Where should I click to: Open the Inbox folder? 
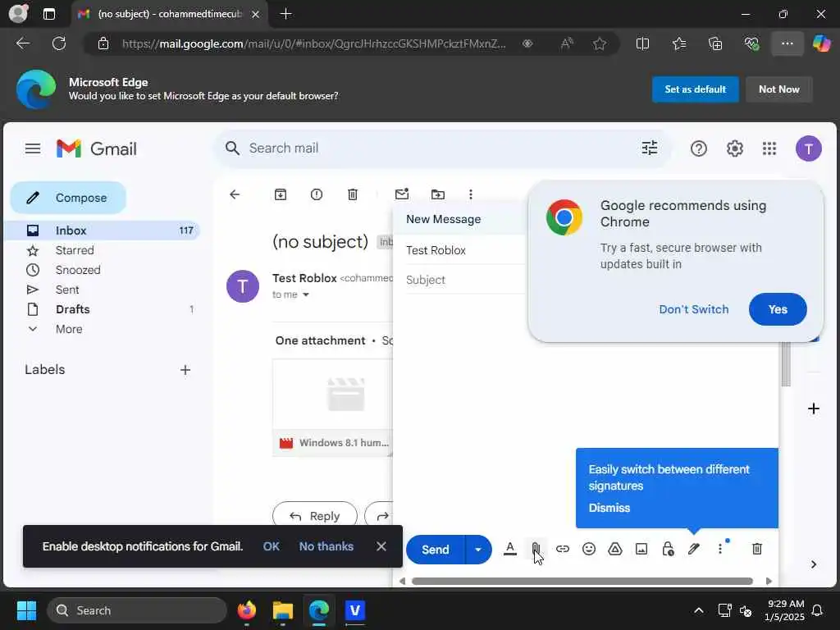tap(102, 231)
